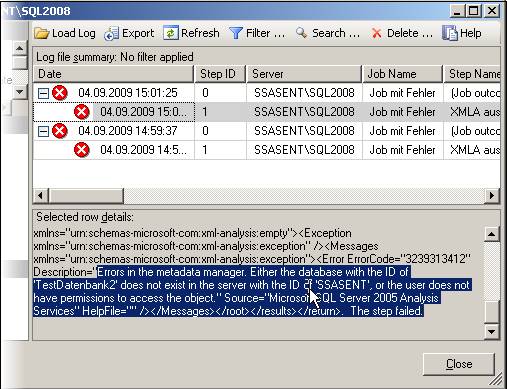This screenshot has width=507, height=389.
Task: Collapse the 04.09.2009 14:59:37 log entry
Action: coord(43,131)
